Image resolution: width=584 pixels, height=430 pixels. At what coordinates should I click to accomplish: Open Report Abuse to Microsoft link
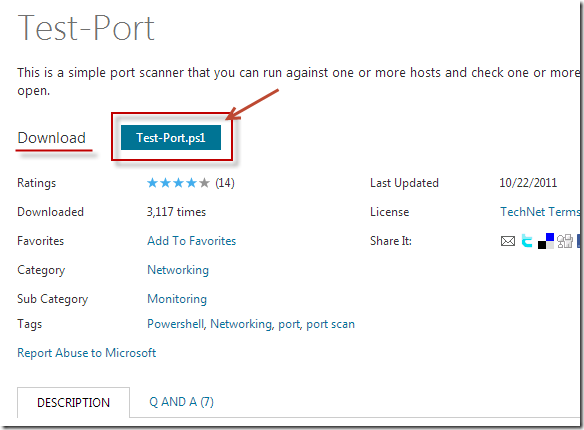point(86,353)
